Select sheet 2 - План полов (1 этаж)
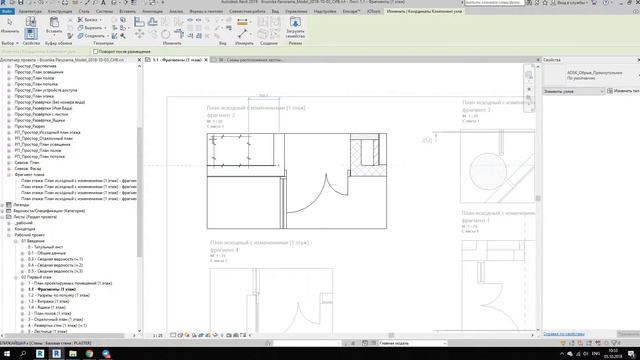The image size is (640, 360). point(49,313)
